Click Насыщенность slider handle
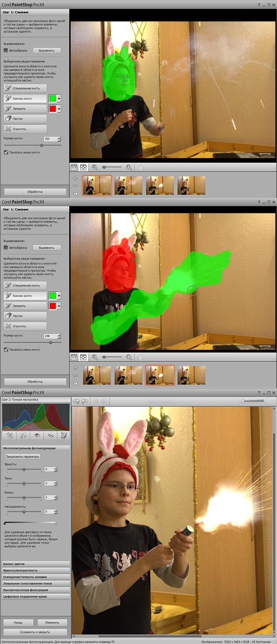Image resolution: width=277 pixels, height=644 pixels. (24, 511)
